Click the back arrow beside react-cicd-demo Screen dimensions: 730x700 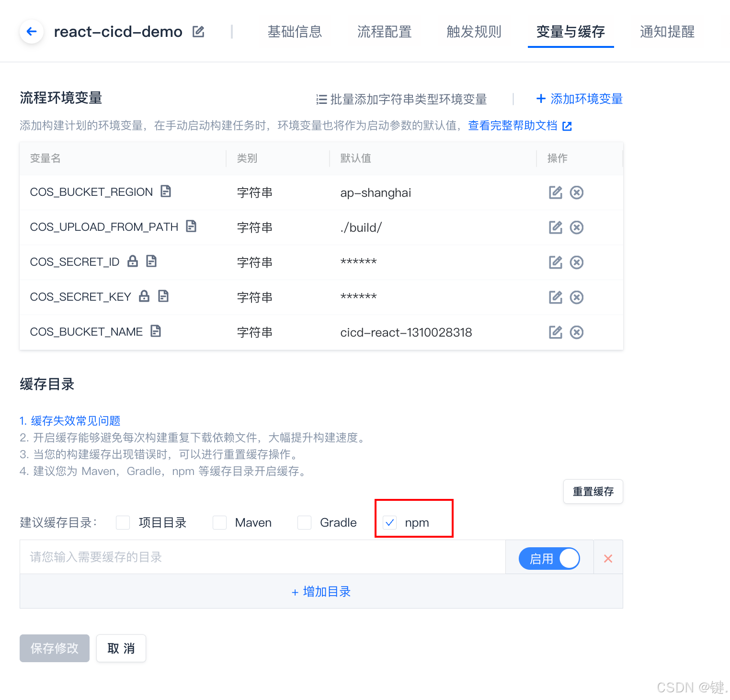coord(31,31)
